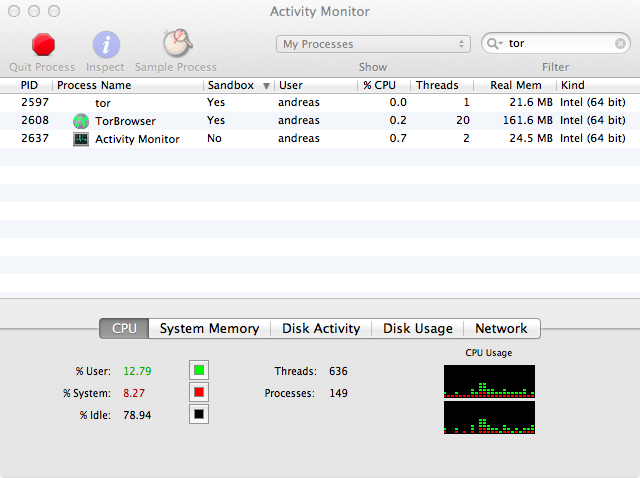This screenshot has width=640, height=478.
Task: Open the Inspect info icon
Action: tap(106, 45)
